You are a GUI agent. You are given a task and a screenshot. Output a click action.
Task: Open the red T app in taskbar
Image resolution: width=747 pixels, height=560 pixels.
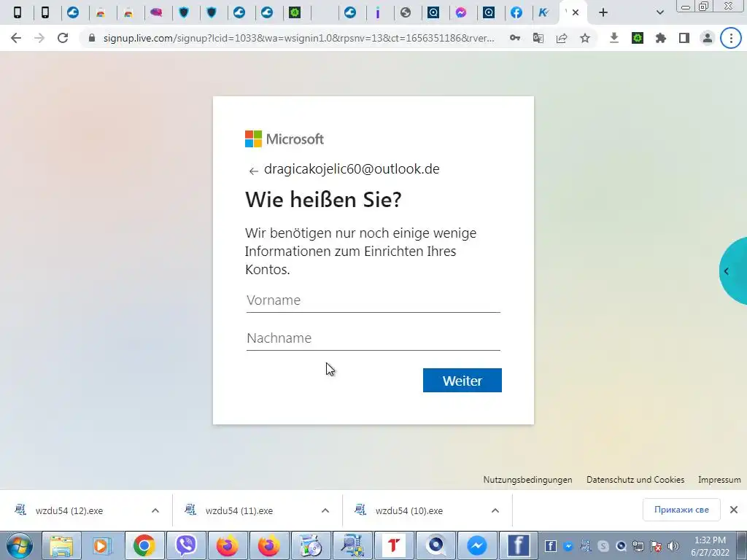[393, 545]
